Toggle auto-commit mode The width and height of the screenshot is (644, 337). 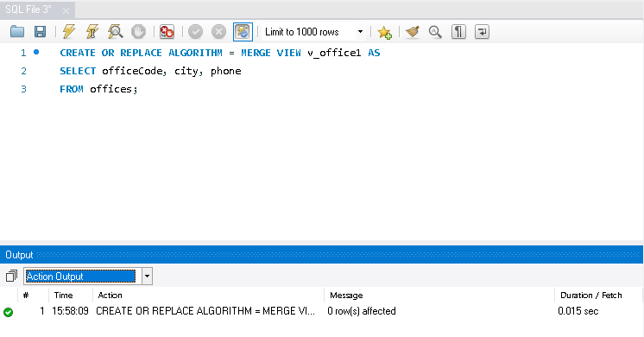click(x=243, y=32)
